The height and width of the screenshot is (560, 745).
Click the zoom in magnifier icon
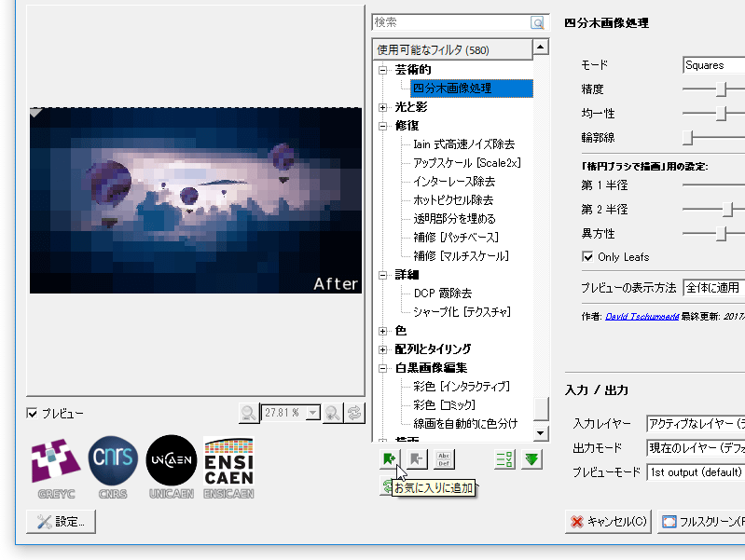tap(333, 413)
